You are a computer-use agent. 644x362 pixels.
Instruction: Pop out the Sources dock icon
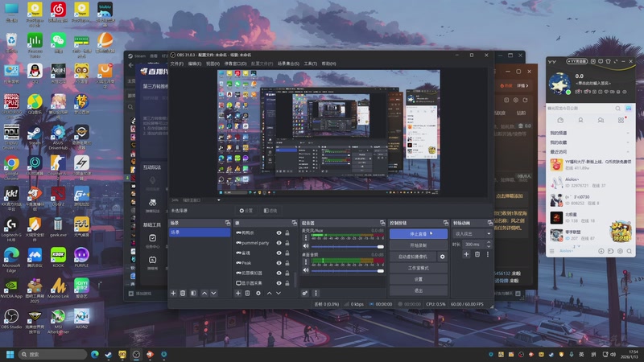point(295,223)
